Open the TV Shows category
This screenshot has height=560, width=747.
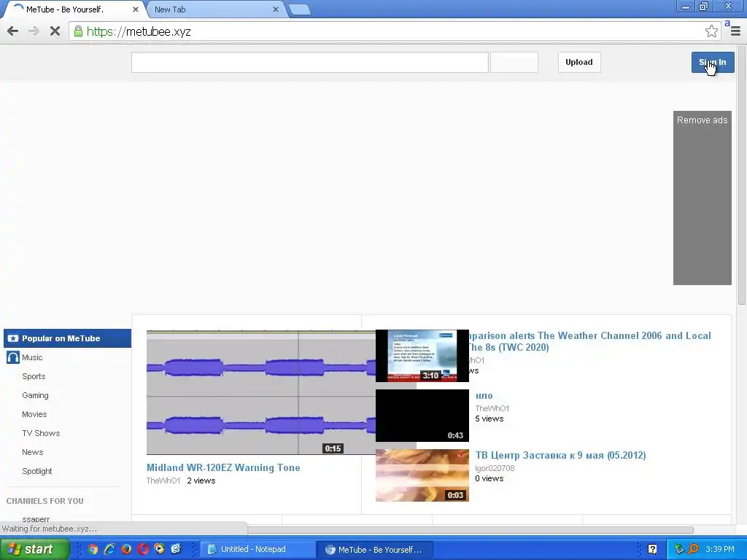[41, 433]
